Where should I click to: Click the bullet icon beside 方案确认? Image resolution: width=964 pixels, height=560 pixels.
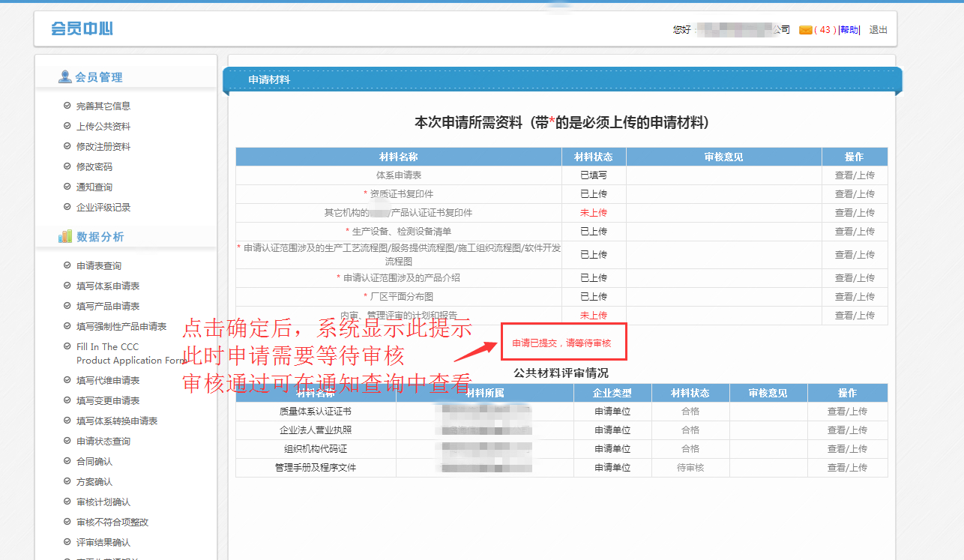67,481
